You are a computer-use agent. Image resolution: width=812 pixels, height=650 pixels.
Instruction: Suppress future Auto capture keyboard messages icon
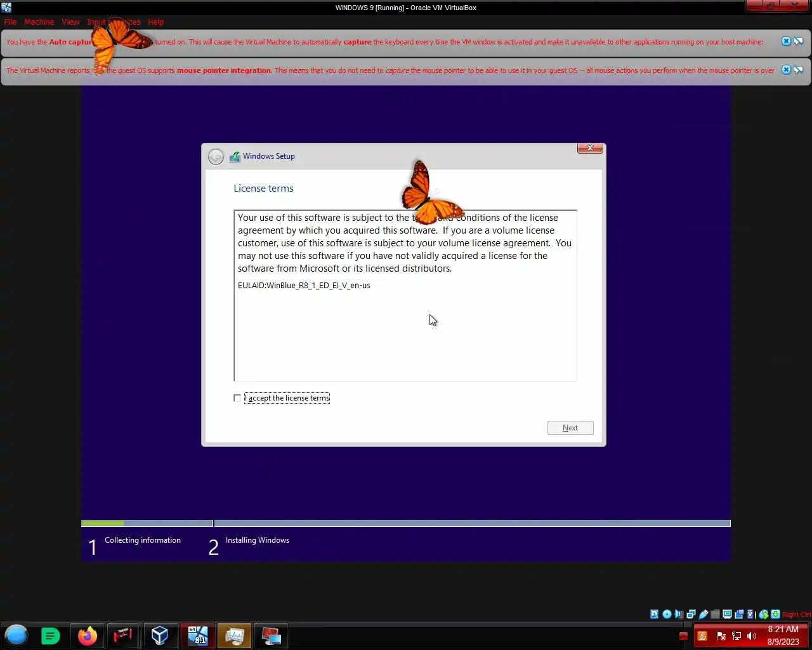coord(799,41)
